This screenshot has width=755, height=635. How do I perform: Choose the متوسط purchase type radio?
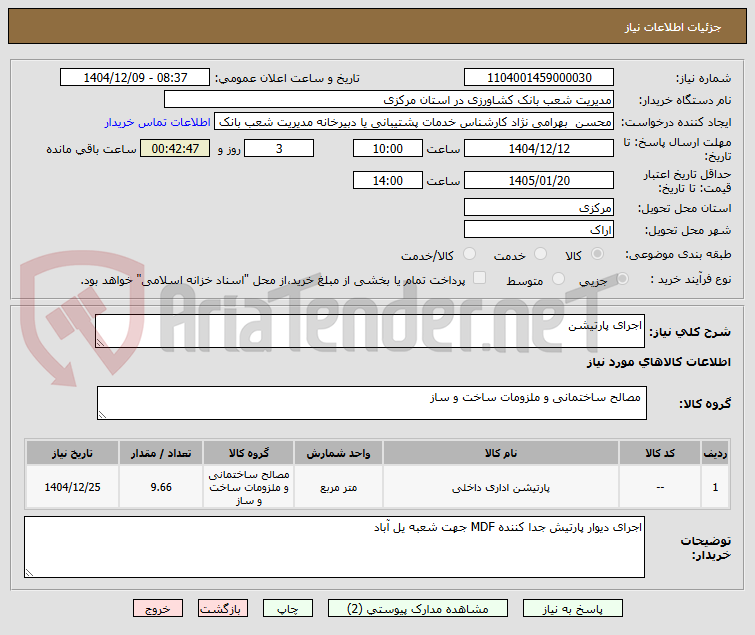pyautogui.click(x=559, y=279)
